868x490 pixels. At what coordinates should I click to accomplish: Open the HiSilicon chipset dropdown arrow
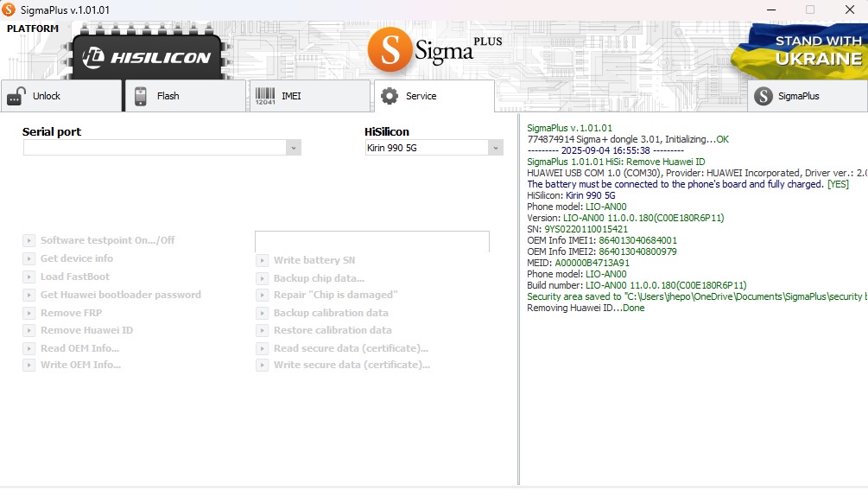pos(496,148)
